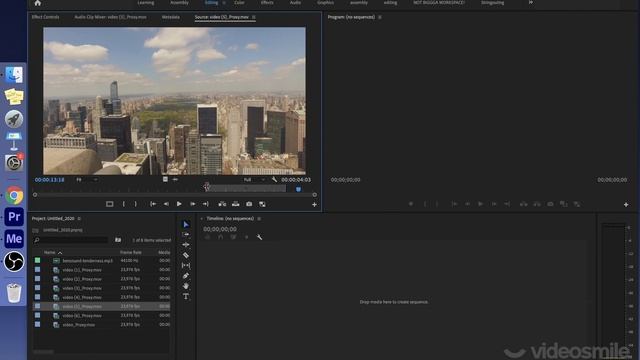Image resolution: width=640 pixels, height=360 pixels.
Task: Open OBS from the Dock
Action: tap(14, 261)
